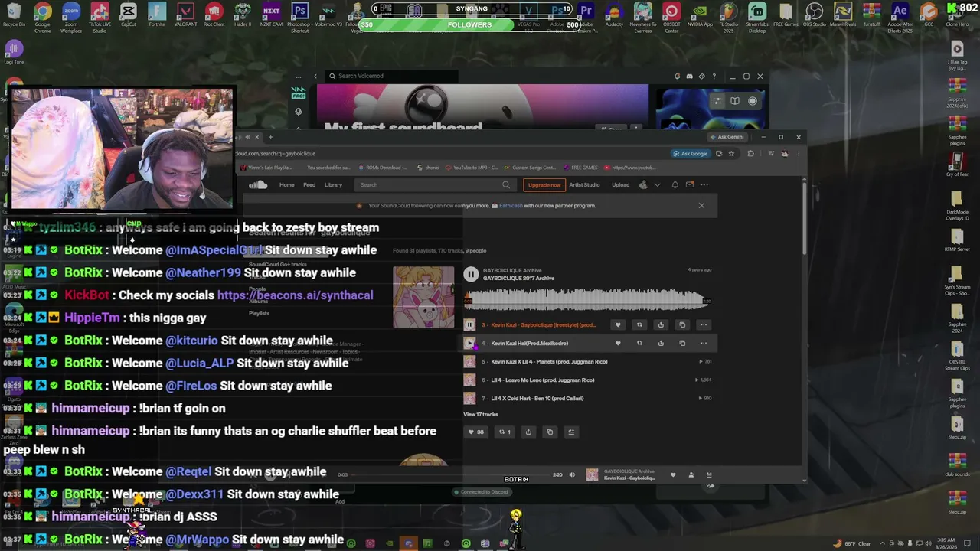Go back in the Voicemod window
Viewport: 980px width, 551px height.
pos(315,76)
